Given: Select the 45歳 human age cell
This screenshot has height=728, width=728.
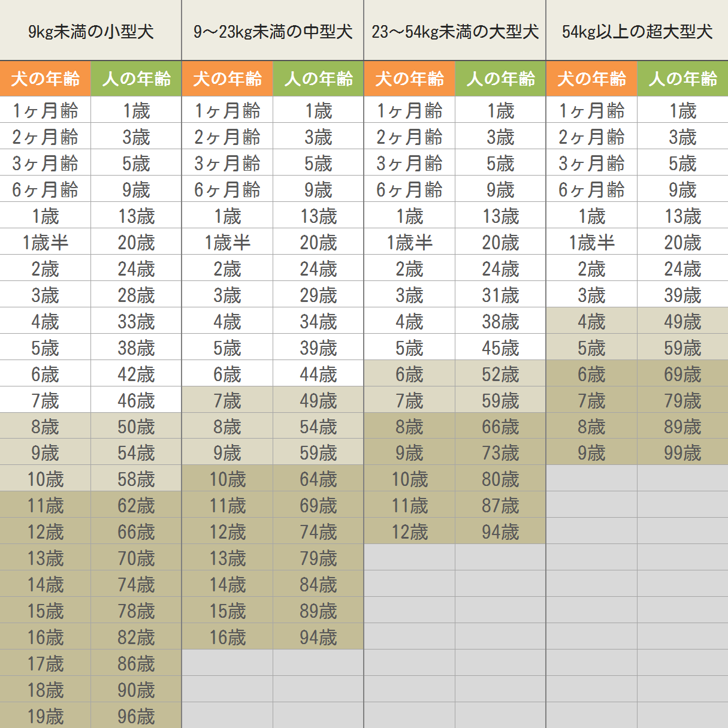Looking at the screenshot, I should 500,348.
